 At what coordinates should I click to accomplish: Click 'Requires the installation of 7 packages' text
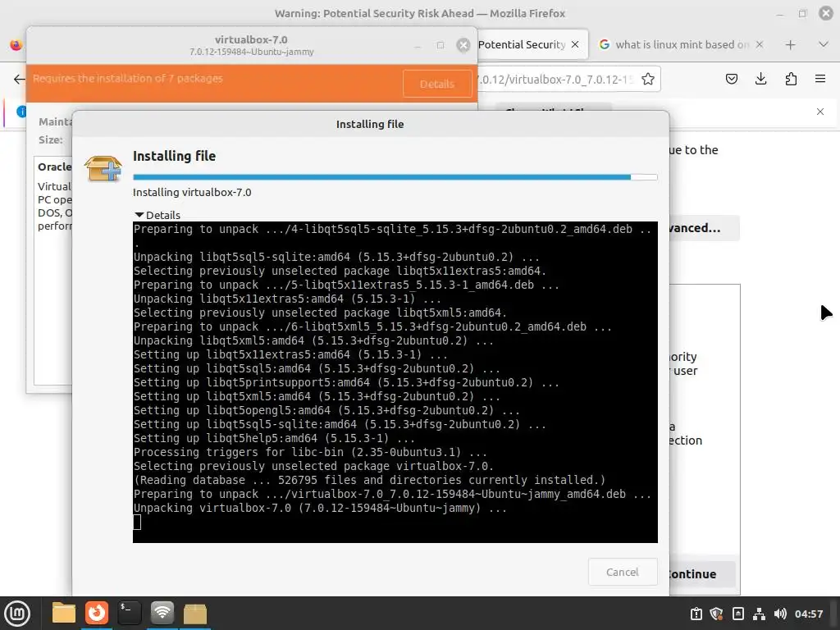127,78
